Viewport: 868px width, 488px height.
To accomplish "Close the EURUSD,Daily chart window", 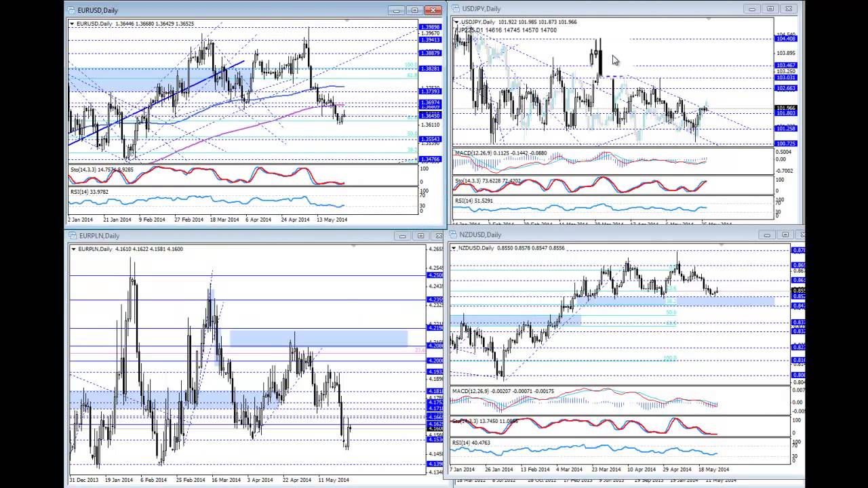I will pos(433,10).
